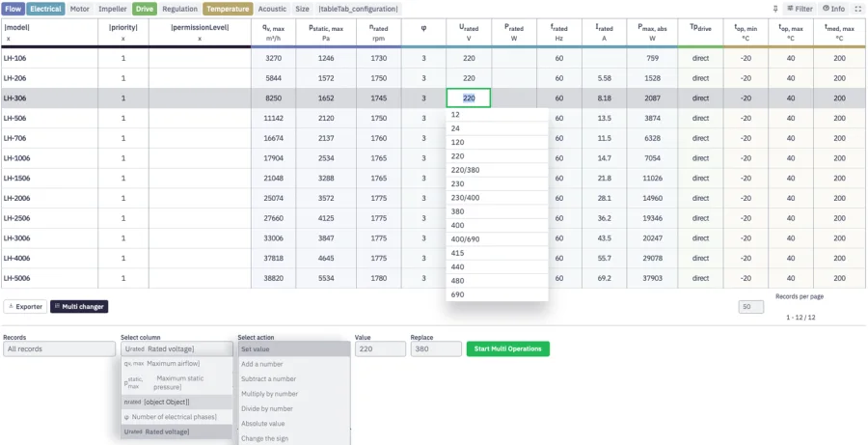Open the Impeller tab
The height and width of the screenshot is (445, 868).
(x=113, y=9)
